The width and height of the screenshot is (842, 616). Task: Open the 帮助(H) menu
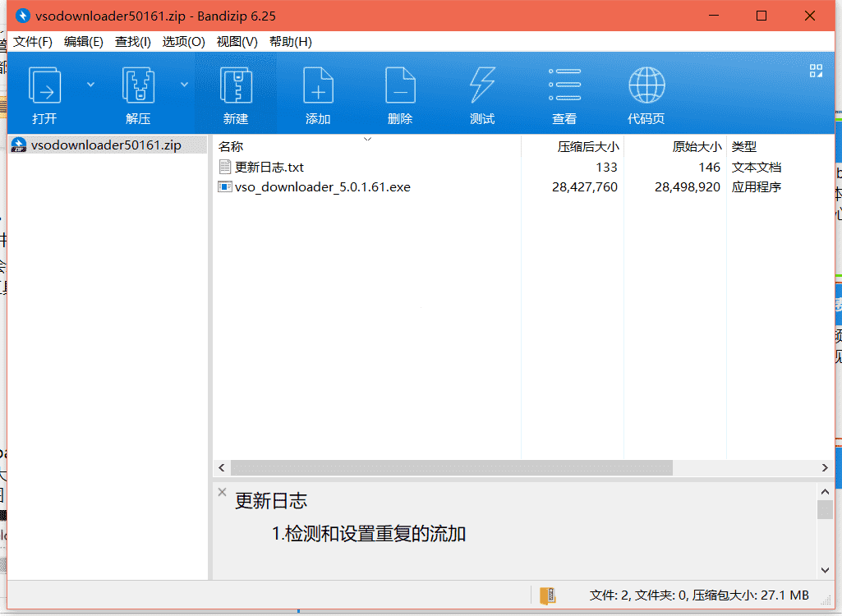pyautogui.click(x=291, y=42)
